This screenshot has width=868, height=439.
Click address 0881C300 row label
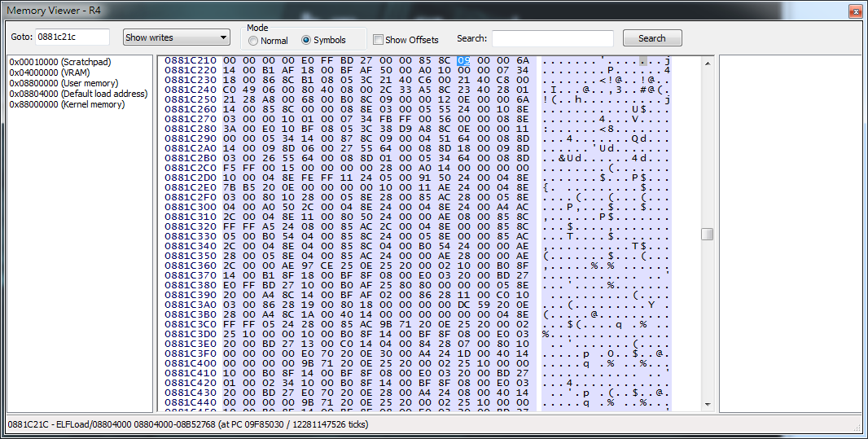point(191,207)
